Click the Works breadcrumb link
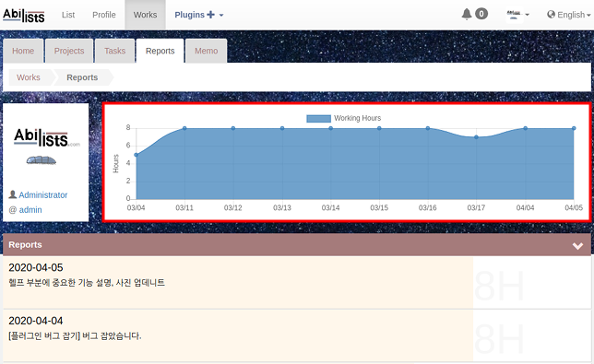The height and width of the screenshot is (364, 594). (29, 77)
